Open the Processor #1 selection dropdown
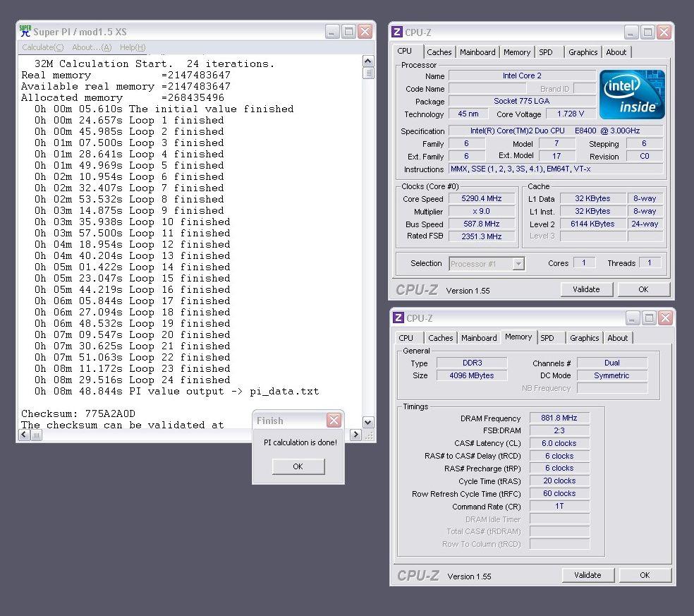Image resolution: width=694 pixels, height=616 pixels. tap(518, 264)
